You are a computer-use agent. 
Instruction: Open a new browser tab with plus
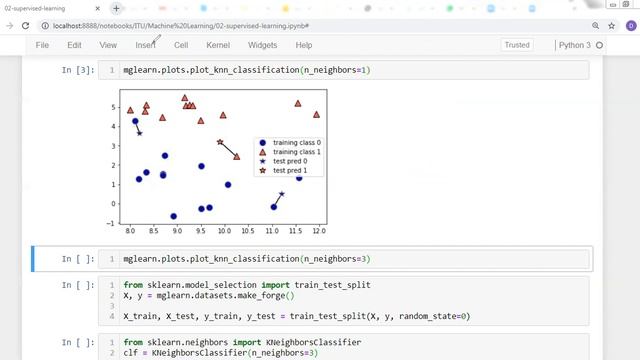click(116, 8)
